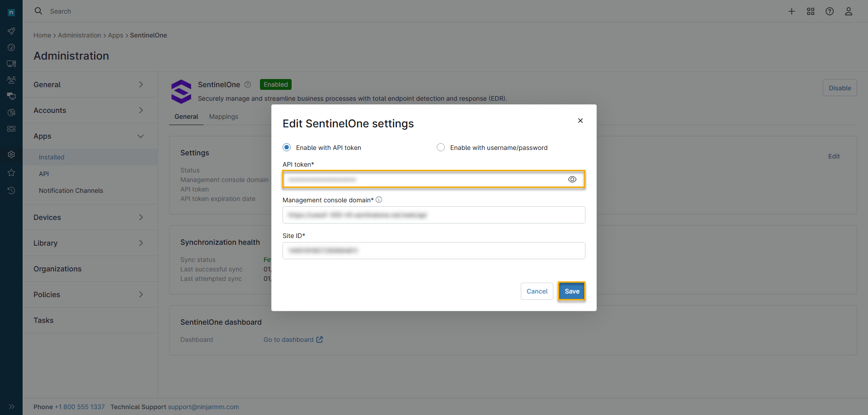Expand the General section chevron
868x415 pixels.
141,84
